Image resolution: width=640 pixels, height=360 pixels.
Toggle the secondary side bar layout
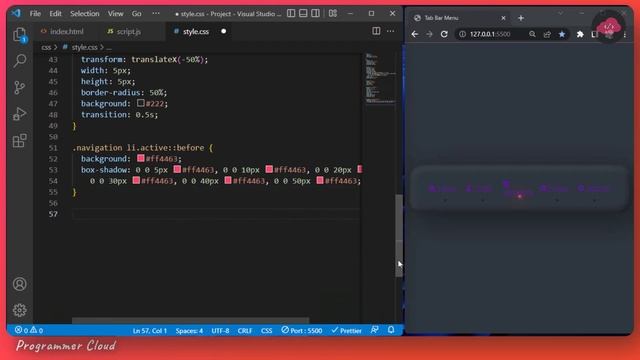point(316,13)
